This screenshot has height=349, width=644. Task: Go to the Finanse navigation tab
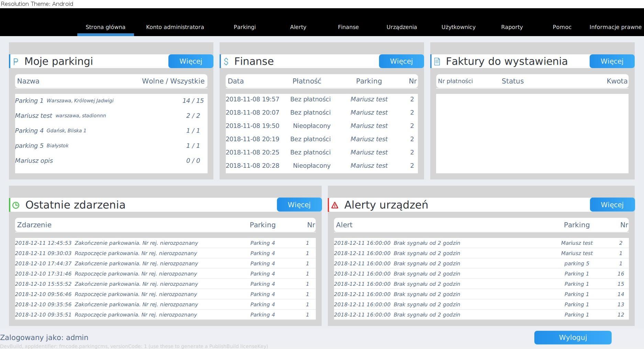[348, 27]
